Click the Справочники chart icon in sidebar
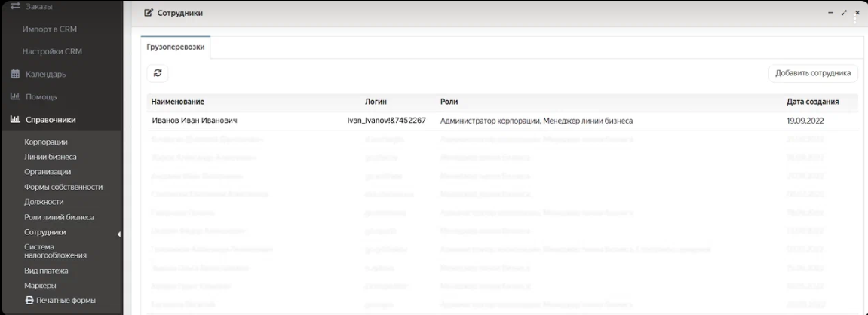The height and width of the screenshot is (315, 868). (15, 120)
